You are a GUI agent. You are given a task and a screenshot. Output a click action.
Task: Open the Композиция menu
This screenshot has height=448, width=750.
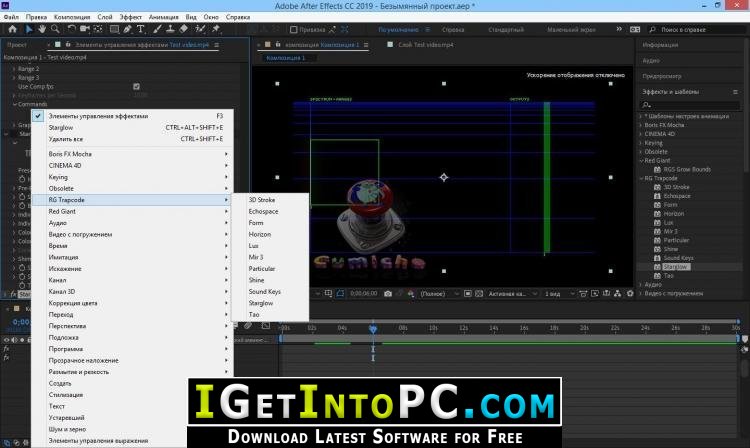pos(72,17)
